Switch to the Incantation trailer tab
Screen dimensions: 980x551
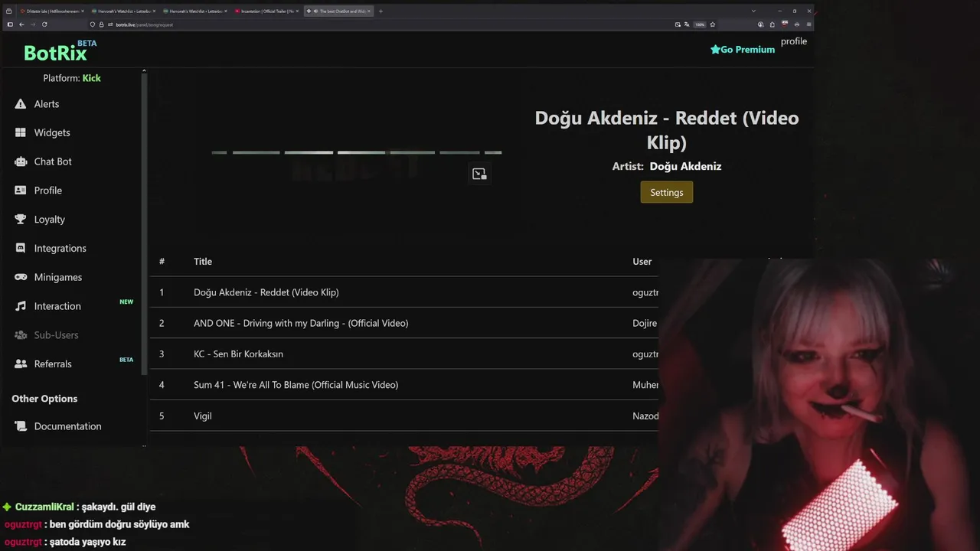268,11
